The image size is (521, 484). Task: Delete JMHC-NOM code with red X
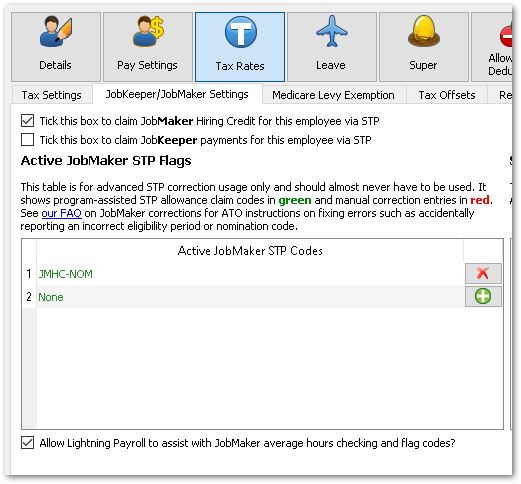pos(483,273)
